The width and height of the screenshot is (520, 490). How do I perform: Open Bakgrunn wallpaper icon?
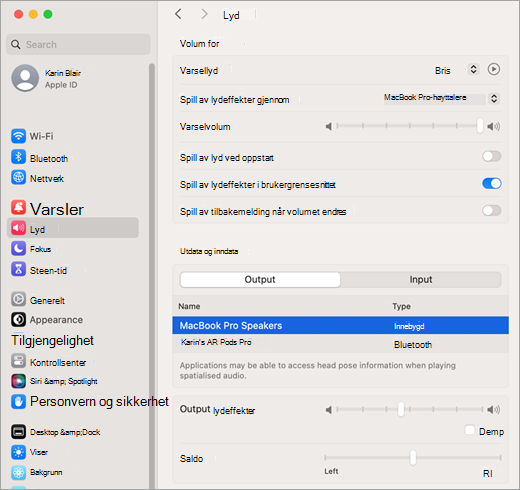[x=18, y=473]
